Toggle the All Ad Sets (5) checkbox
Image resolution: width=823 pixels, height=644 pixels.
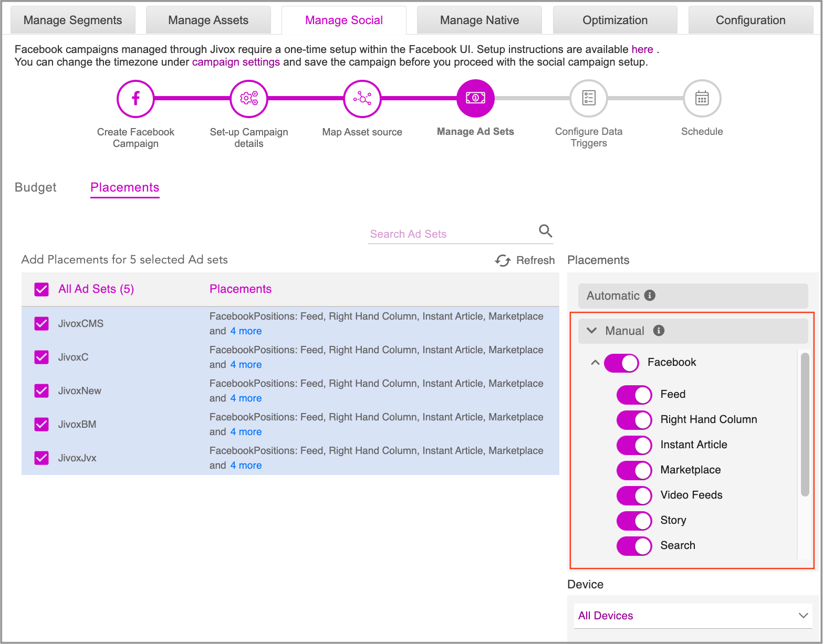pyautogui.click(x=41, y=289)
